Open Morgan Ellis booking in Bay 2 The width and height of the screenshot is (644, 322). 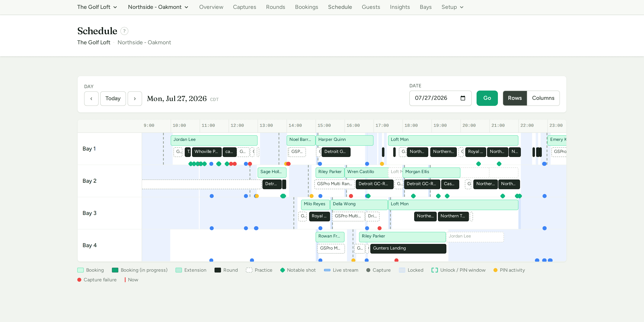pos(431,172)
